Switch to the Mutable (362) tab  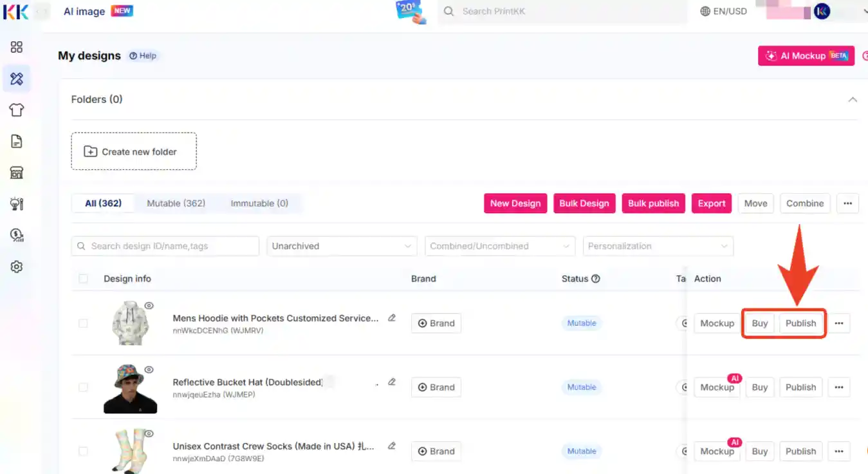176,204
